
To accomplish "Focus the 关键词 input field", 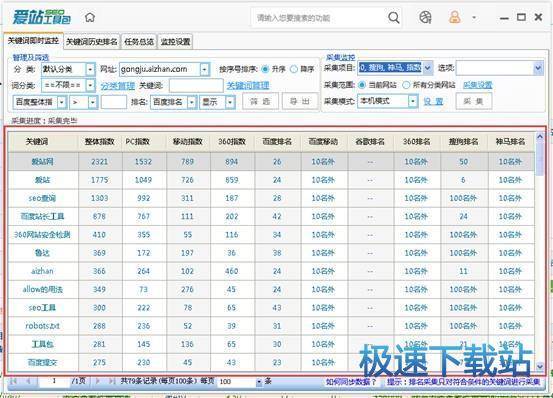I will pos(196,86).
